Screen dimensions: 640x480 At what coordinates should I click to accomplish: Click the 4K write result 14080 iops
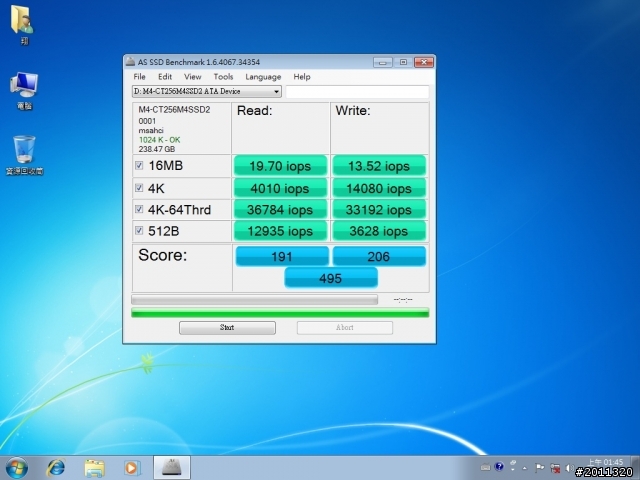(x=379, y=189)
